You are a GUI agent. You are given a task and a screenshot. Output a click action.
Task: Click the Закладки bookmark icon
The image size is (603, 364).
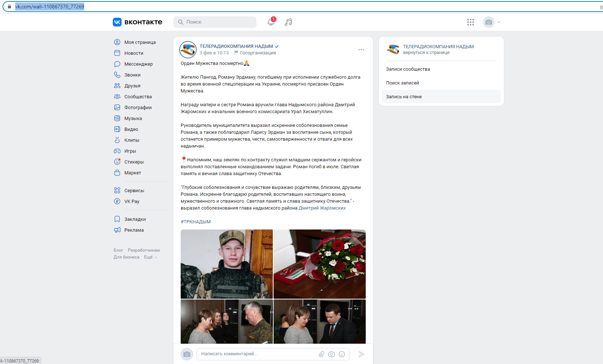click(117, 219)
